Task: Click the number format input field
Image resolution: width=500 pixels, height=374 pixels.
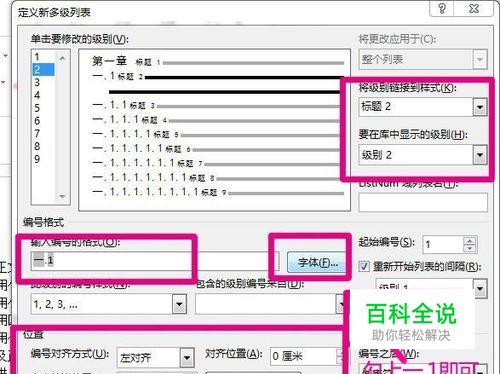Action: tap(155, 260)
